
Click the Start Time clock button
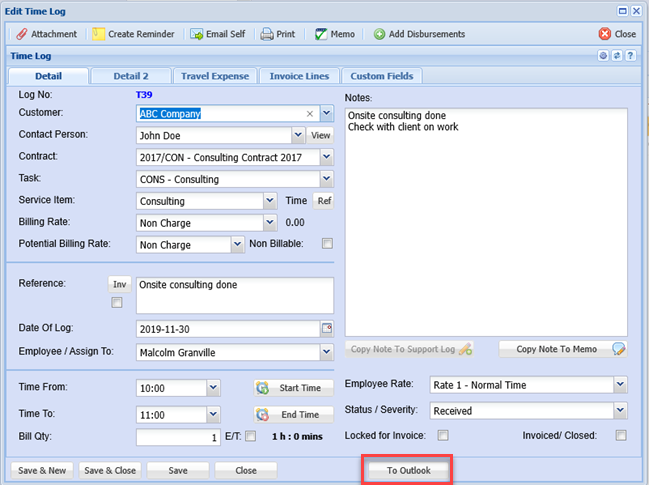pos(288,388)
